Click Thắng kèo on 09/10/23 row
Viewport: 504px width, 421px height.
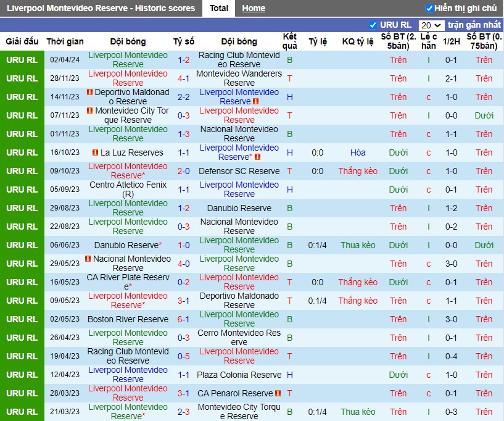point(358,171)
